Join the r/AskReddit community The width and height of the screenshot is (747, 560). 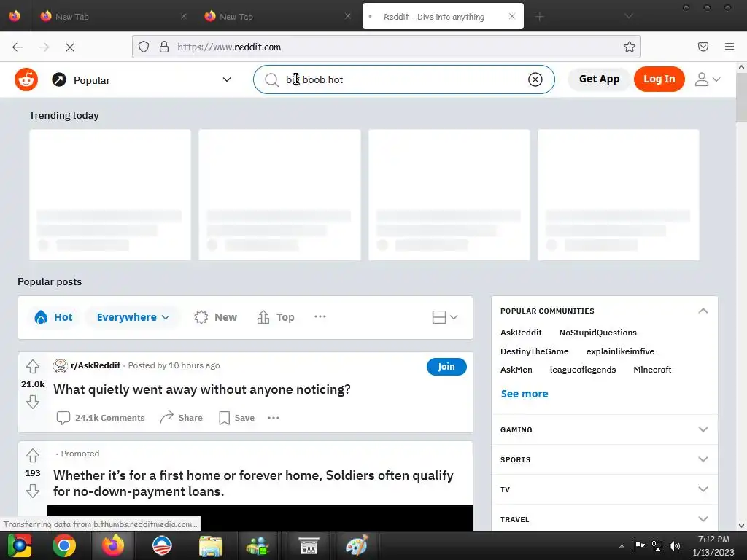click(446, 367)
